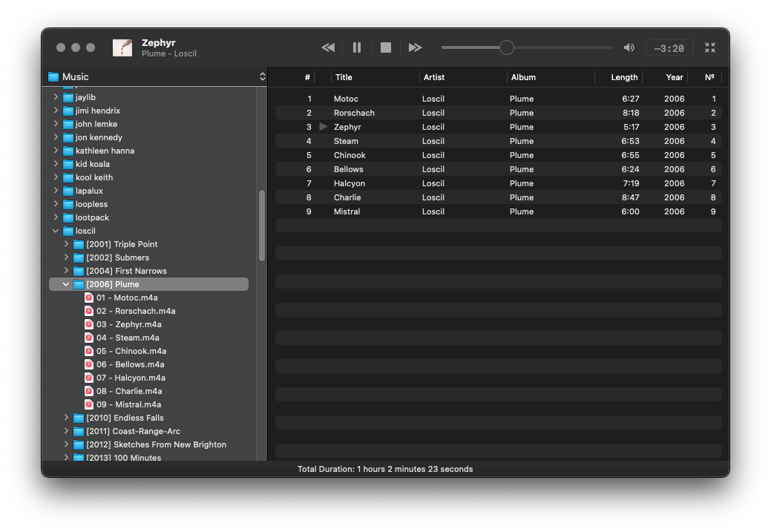771x532 pixels.
Task: Expand the [2002] Submers album
Action: click(x=66, y=257)
